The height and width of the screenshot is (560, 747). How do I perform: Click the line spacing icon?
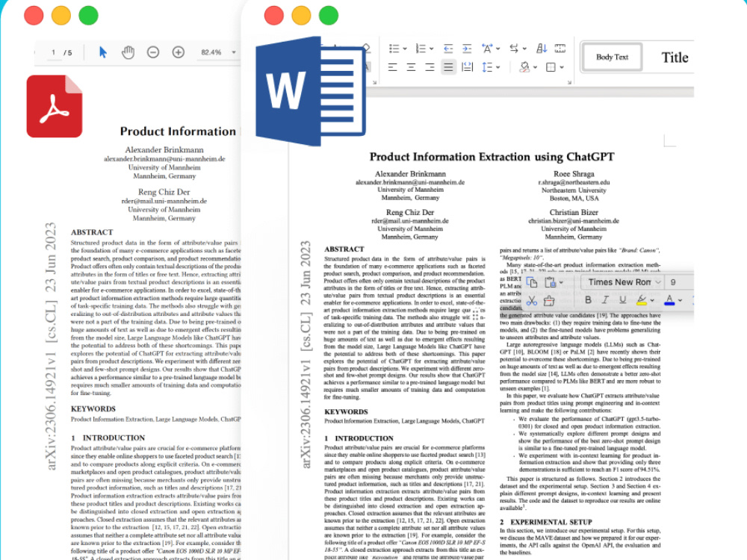pos(487,67)
